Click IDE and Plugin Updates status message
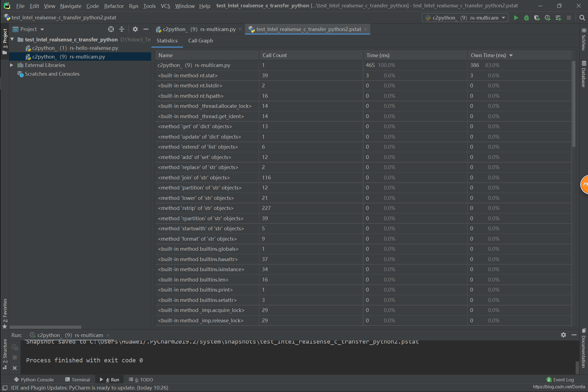Screen dimensions: 588x392 pyautogui.click(x=90, y=388)
